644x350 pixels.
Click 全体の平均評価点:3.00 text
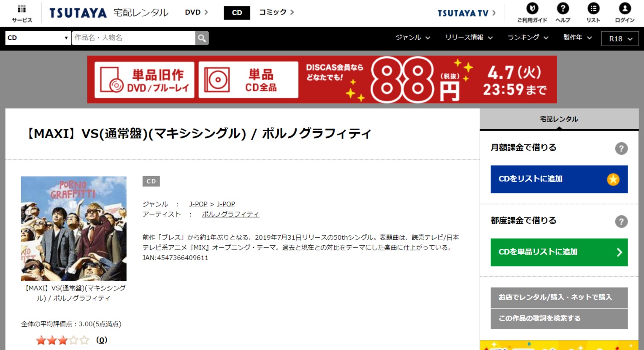[x=71, y=324]
